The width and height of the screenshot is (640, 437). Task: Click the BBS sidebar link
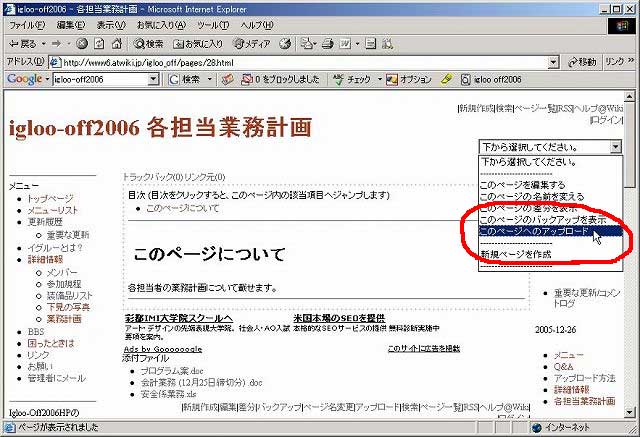pyautogui.click(x=36, y=332)
